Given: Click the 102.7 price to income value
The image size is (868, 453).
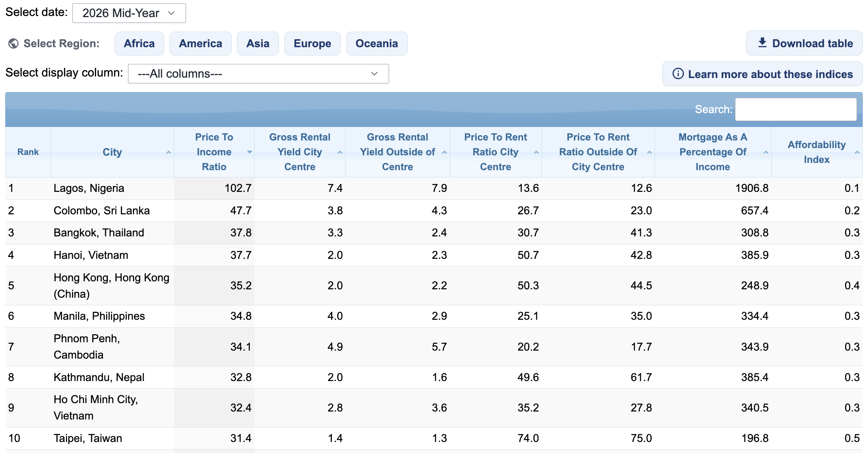Looking at the screenshot, I should click(238, 188).
